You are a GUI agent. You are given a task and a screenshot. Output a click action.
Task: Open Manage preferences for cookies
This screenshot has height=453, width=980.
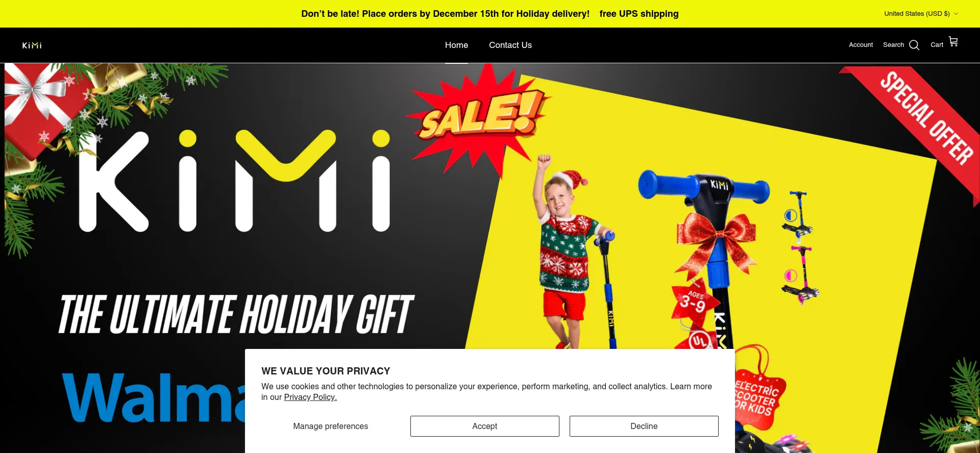click(x=330, y=426)
